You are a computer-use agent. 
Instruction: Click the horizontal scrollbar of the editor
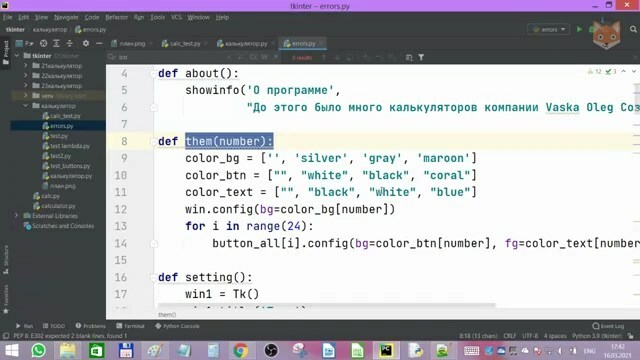point(327,305)
